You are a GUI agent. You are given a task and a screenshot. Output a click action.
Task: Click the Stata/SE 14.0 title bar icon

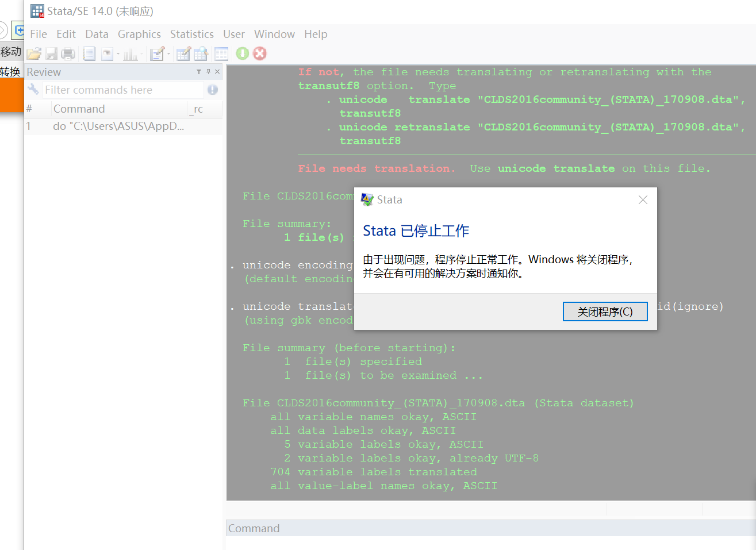click(x=37, y=11)
